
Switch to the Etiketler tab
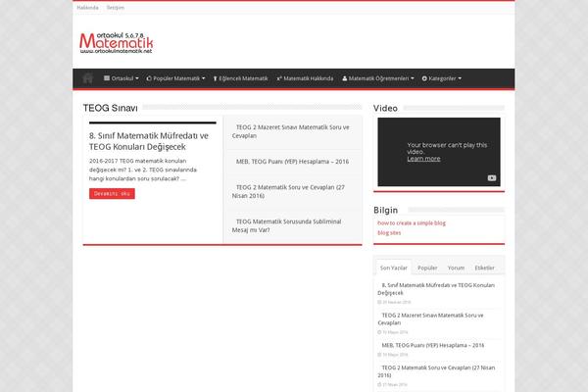tap(484, 268)
